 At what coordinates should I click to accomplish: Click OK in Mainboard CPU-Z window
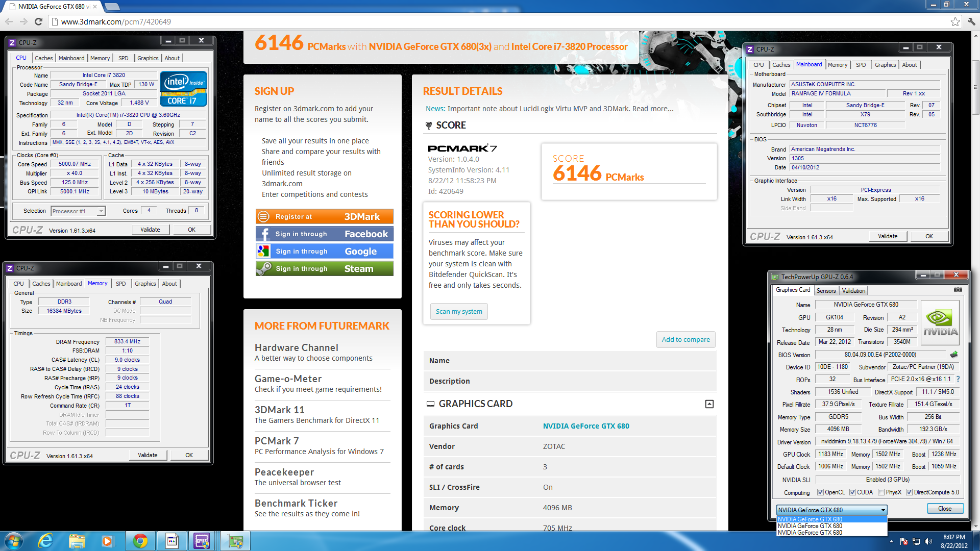[x=929, y=236]
